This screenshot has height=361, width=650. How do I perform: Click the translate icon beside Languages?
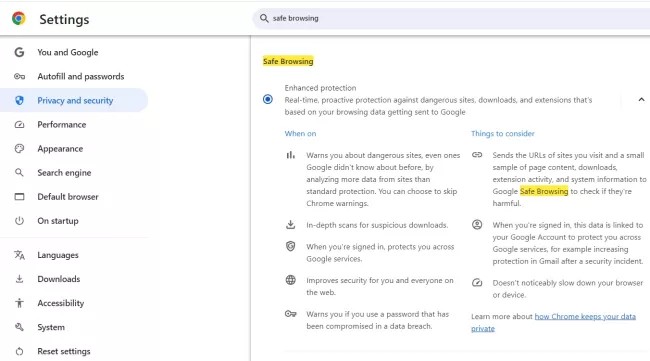click(19, 255)
